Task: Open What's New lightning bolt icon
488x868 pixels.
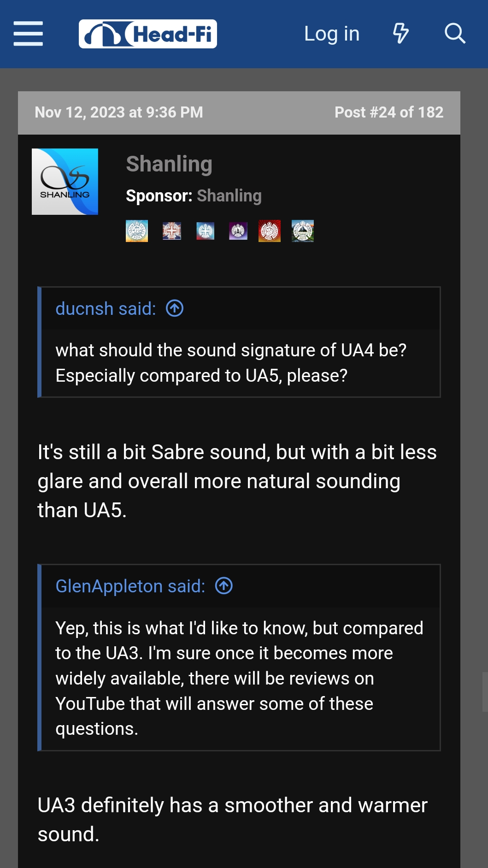Action: point(400,34)
